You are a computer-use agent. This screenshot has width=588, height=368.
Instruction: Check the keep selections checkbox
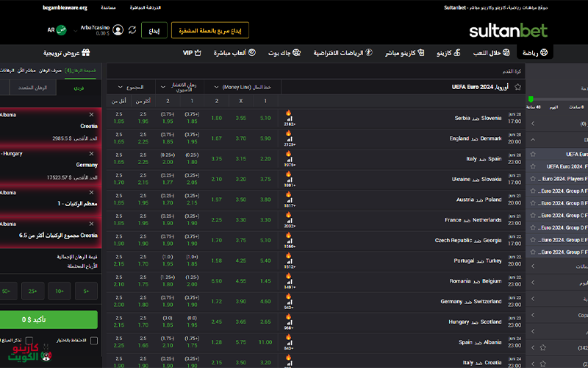pos(94,339)
